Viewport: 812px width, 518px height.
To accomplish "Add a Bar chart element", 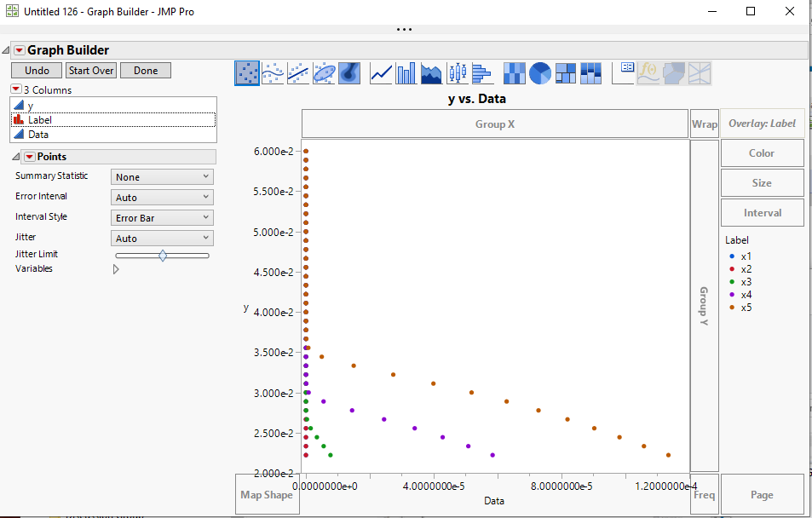I will 405,73.
